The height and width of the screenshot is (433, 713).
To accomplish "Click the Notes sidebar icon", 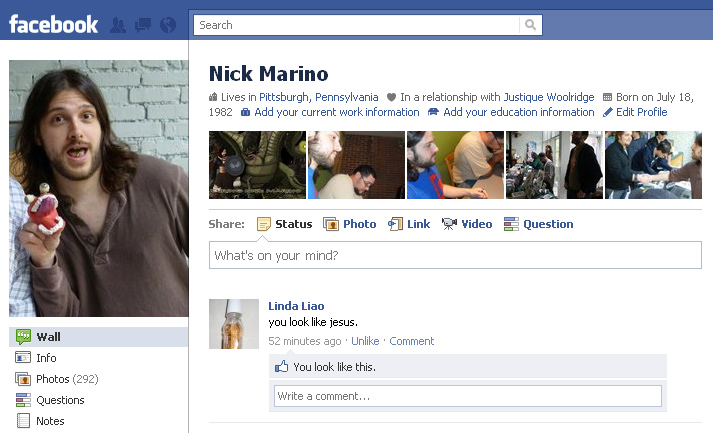I will (23, 421).
